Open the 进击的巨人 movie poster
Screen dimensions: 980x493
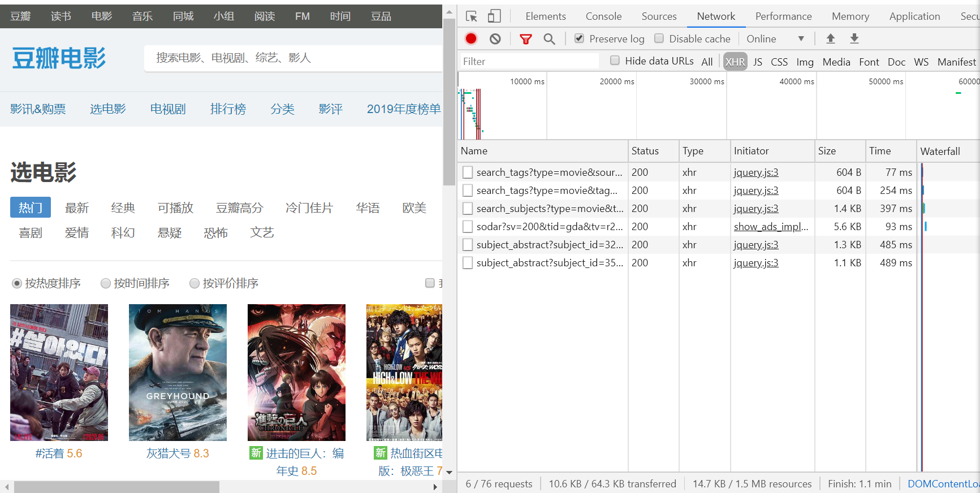296,373
